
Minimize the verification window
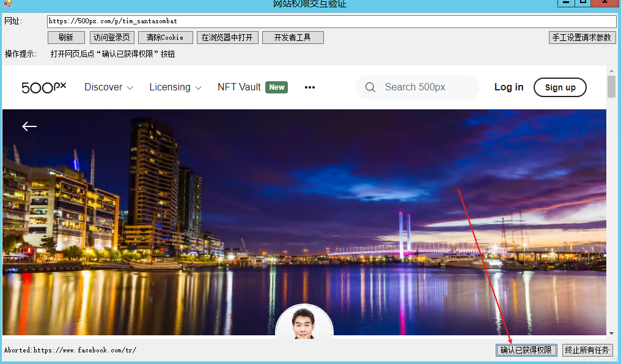coord(566,3)
